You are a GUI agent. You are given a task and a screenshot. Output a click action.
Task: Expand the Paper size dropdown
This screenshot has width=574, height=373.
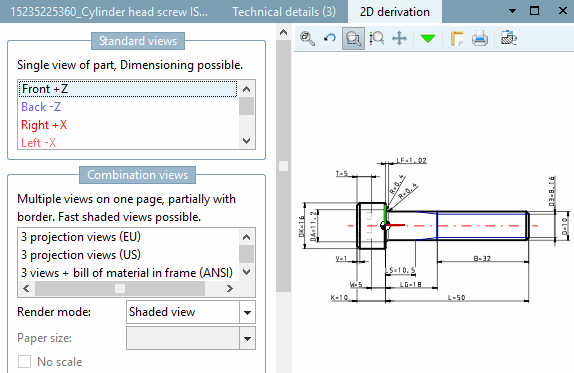[x=247, y=338]
